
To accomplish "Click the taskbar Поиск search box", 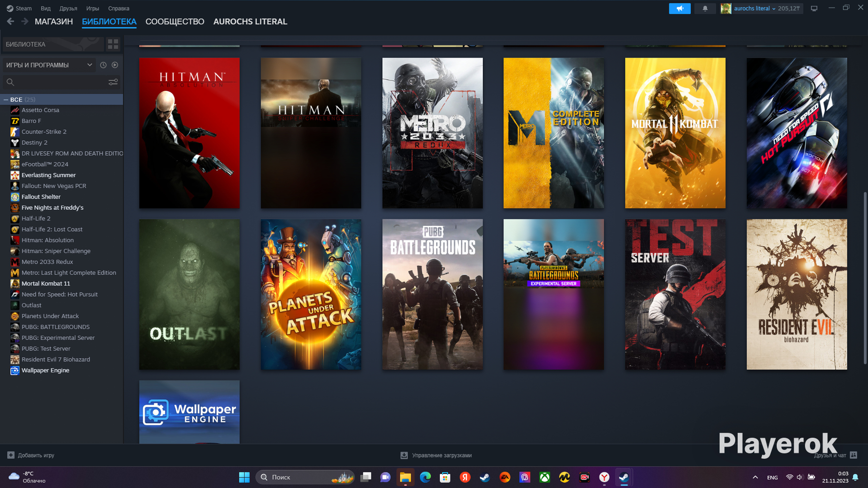I will [305, 477].
